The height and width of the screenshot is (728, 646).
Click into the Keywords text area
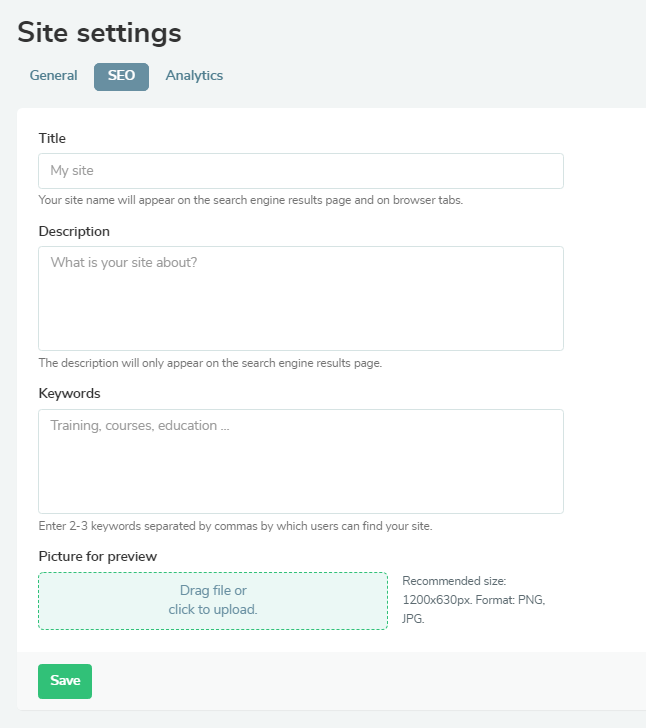click(300, 461)
